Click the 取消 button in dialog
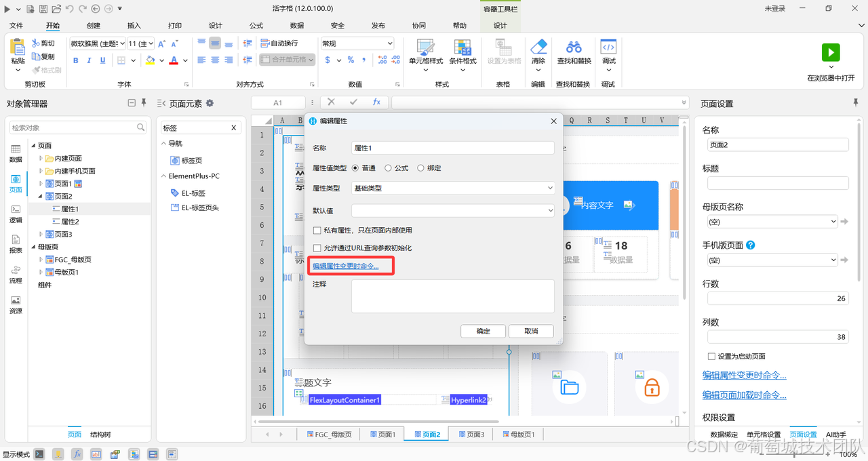 point(531,332)
